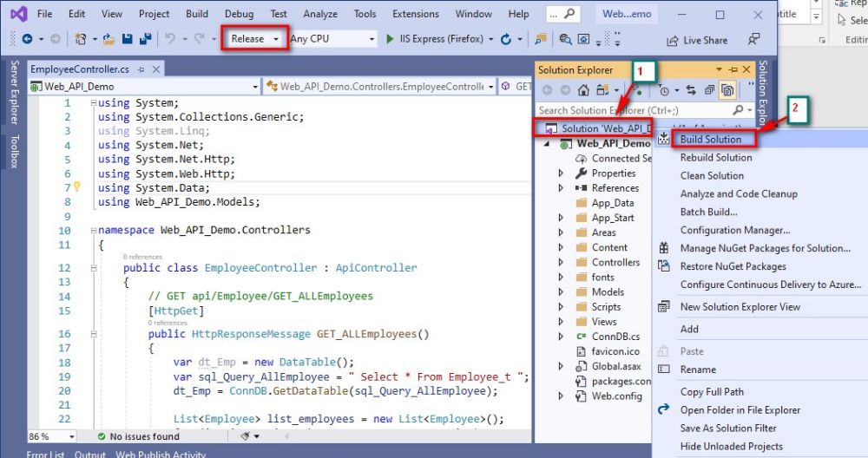Click Sync with Active Document icon

(x=691, y=89)
